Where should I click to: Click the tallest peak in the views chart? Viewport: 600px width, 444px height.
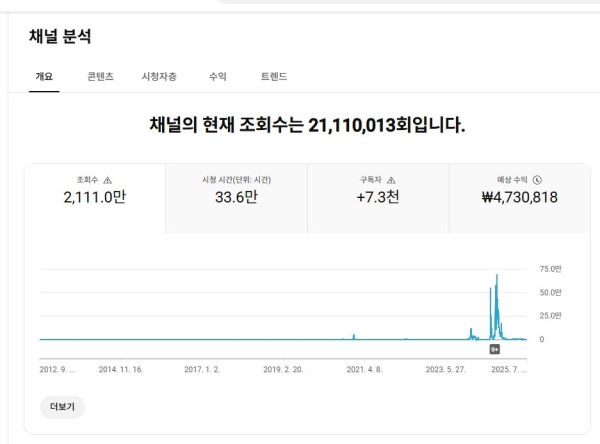[x=497, y=276]
